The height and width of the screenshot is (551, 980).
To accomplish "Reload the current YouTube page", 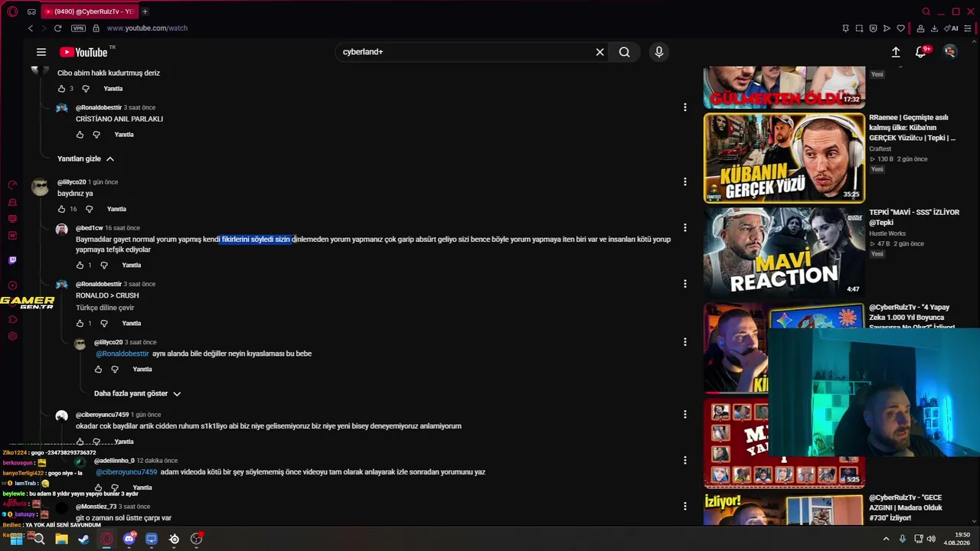I will [56, 28].
